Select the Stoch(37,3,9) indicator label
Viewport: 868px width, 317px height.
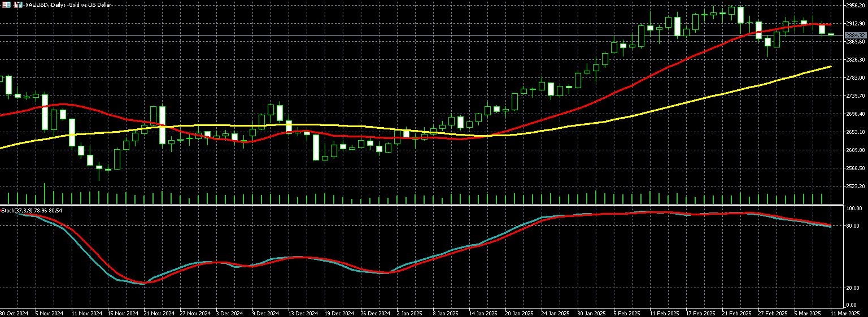point(31,211)
